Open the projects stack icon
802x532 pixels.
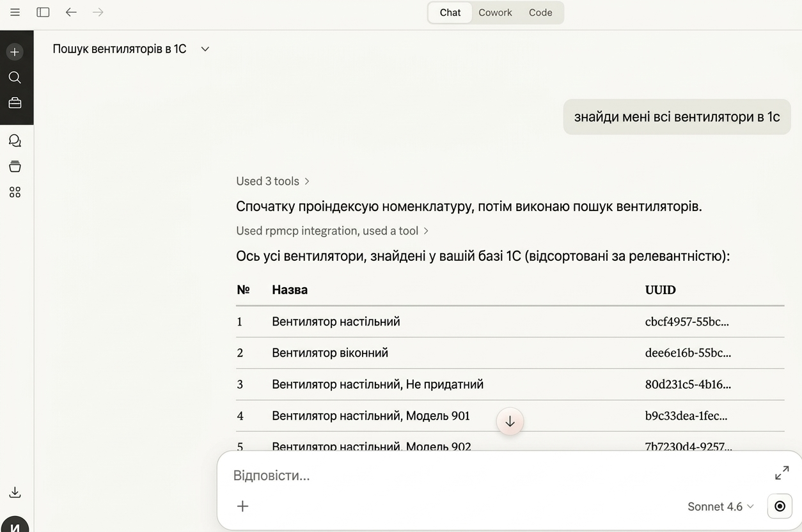[15, 166]
